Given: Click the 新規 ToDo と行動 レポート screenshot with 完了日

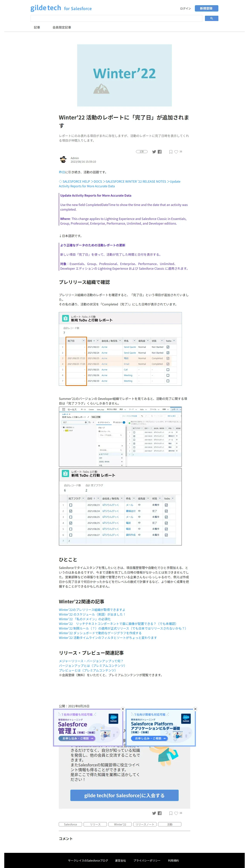Looking at the screenshot, I should (x=120, y=349).
